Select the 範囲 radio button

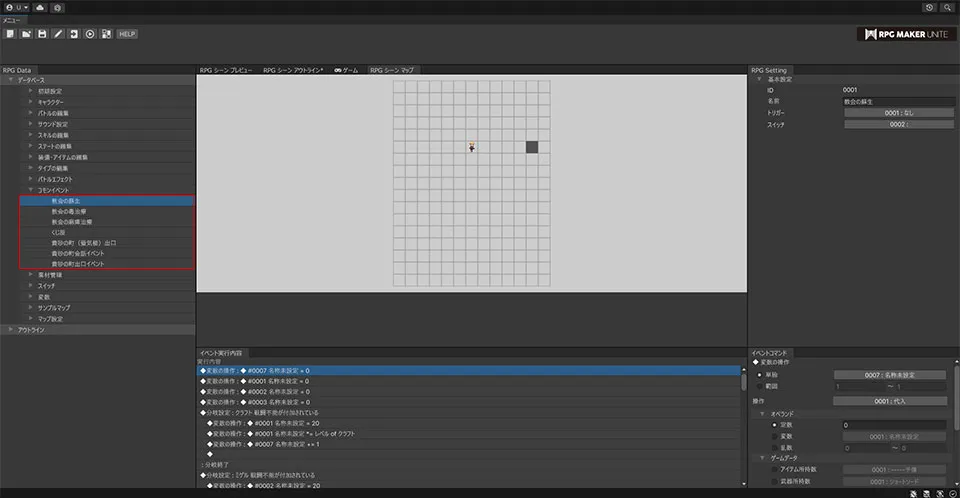[758, 385]
